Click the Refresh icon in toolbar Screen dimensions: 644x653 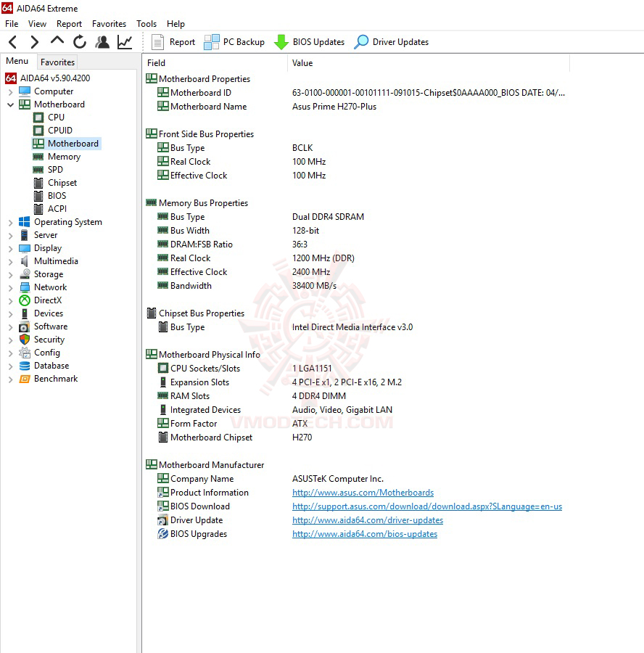[80, 41]
